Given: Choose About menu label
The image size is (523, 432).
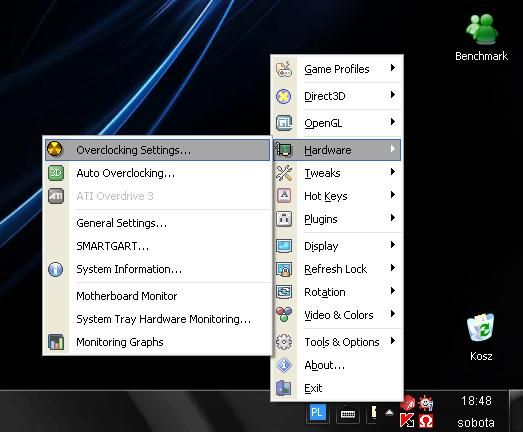Looking at the screenshot, I should [325, 365].
